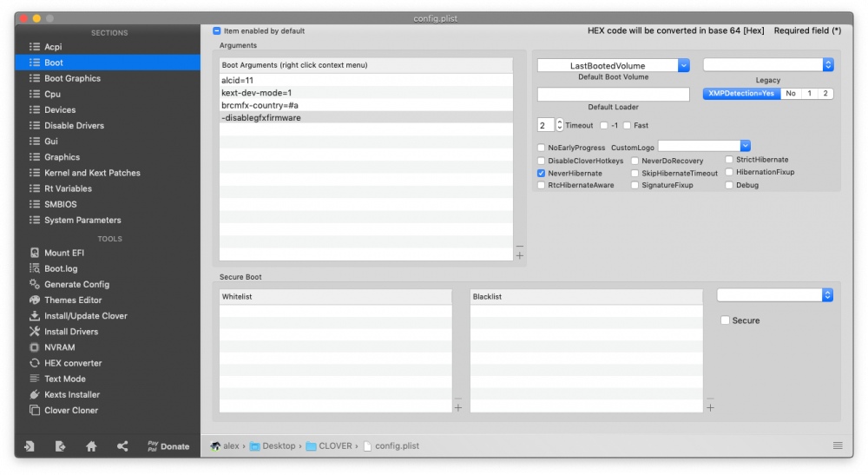The width and height of the screenshot is (868, 475).
Task: Uncheck the NeverHibernate checkbox
Action: pyautogui.click(x=542, y=174)
